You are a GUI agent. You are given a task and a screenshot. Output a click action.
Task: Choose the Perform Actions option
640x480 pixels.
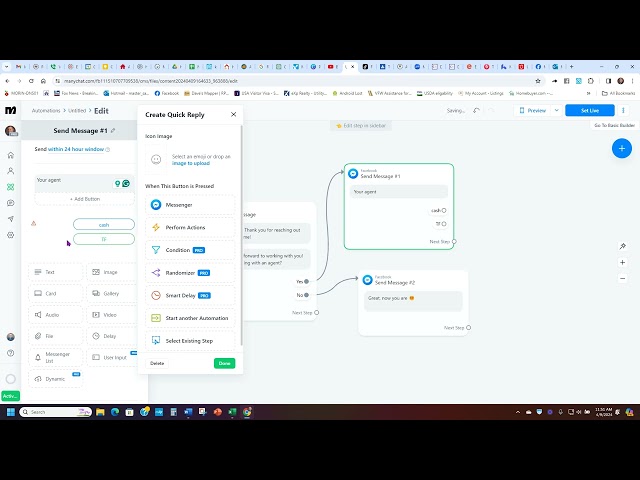(x=190, y=227)
